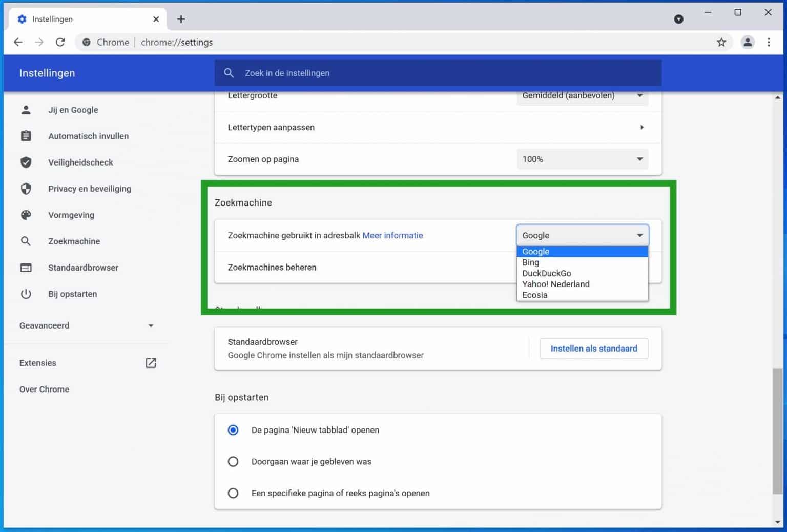Click the Zoek in de instellingen field
The height and width of the screenshot is (532, 787).
pos(438,73)
